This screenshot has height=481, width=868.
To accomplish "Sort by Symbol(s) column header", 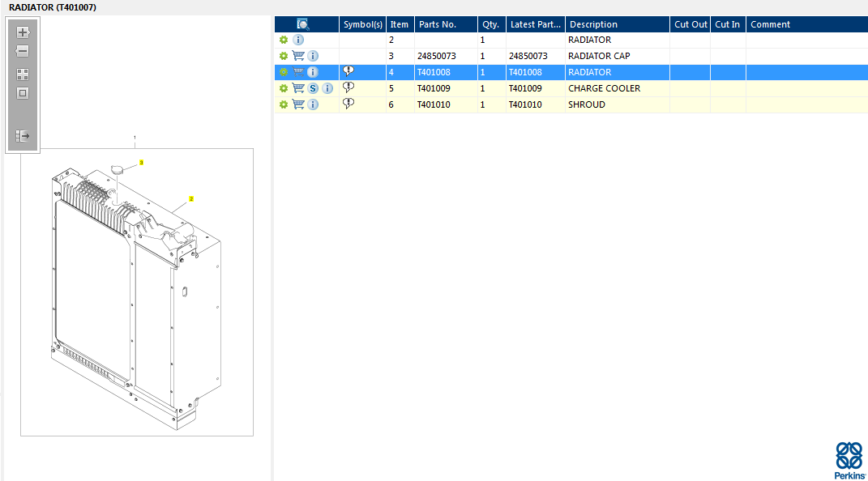I will pos(362,24).
